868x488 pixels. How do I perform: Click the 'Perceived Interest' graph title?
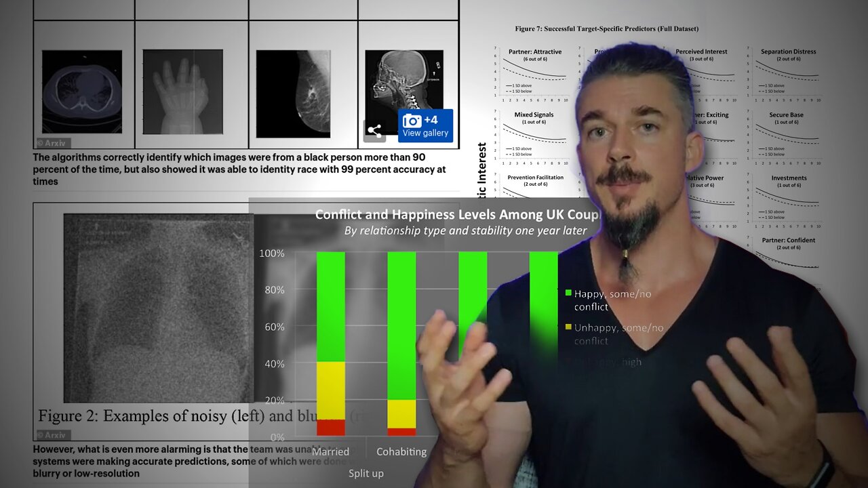tap(701, 52)
